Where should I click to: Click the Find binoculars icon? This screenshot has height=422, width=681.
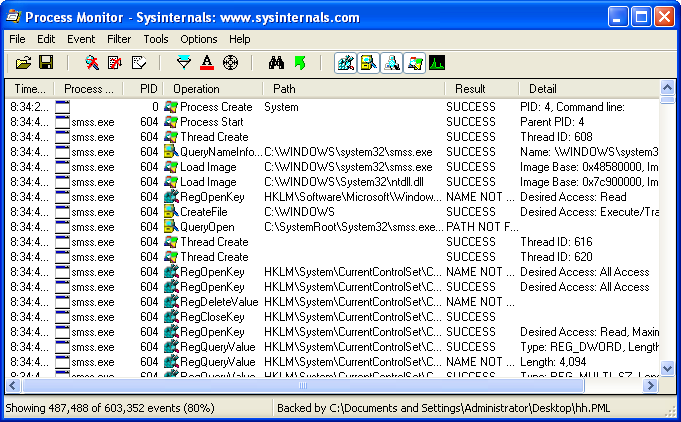277,63
